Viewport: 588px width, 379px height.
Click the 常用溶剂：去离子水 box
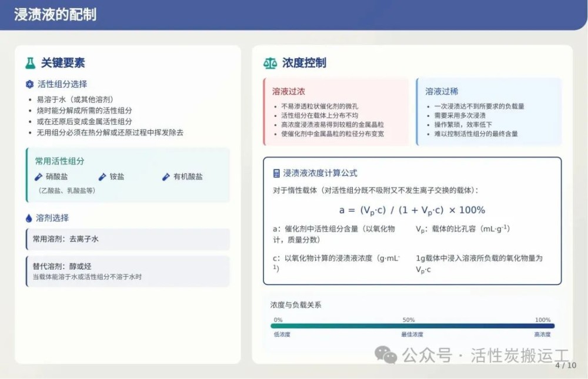pos(128,239)
